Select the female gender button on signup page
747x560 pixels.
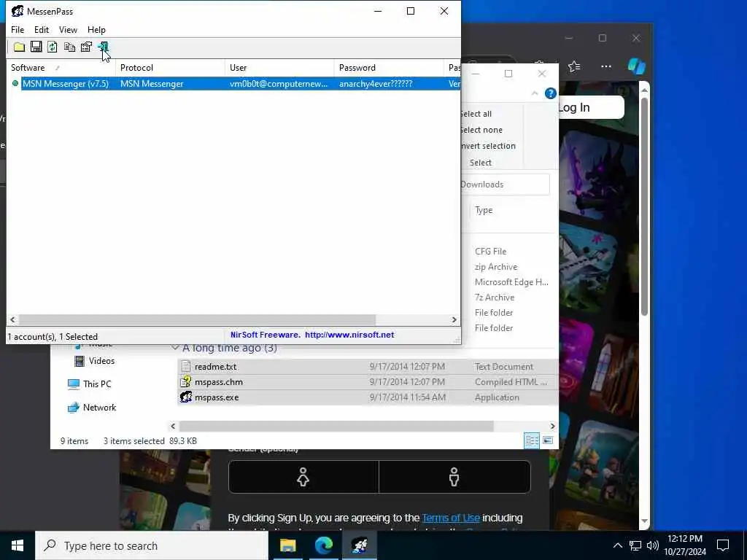(303, 477)
